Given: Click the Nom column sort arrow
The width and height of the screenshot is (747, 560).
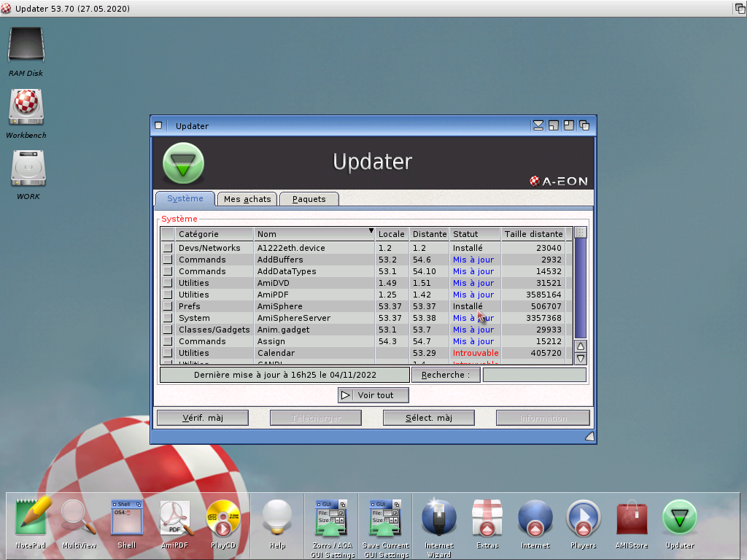Looking at the screenshot, I should 371,231.
